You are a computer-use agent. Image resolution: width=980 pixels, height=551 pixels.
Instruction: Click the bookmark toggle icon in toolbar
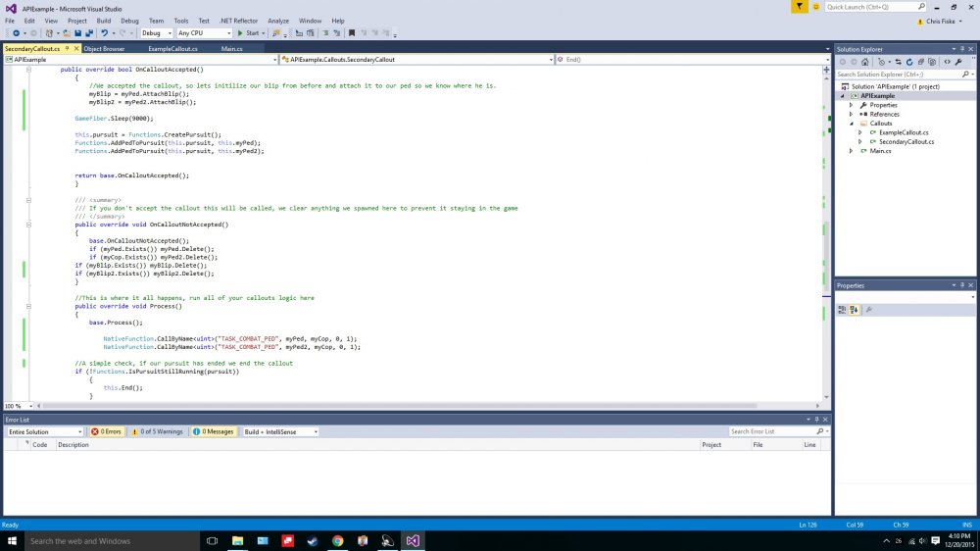pyautogui.click(x=327, y=32)
